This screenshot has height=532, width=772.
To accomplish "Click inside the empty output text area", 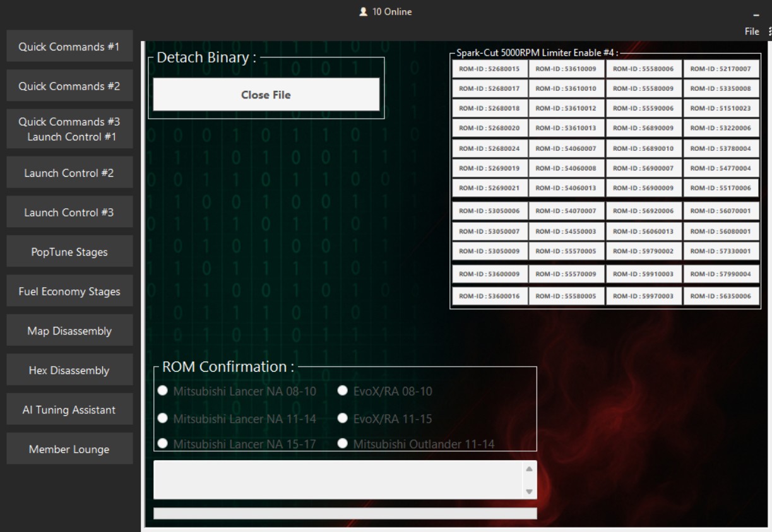I will coord(338,480).
